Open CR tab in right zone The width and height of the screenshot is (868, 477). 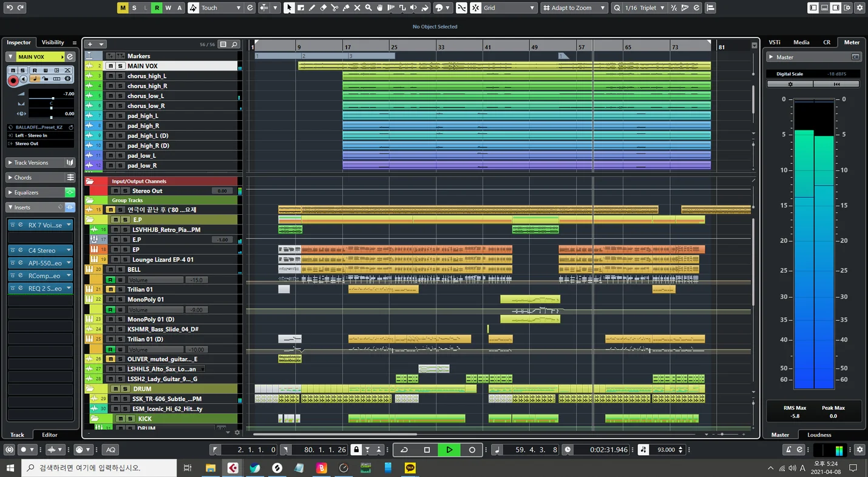[x=827, y=42]
